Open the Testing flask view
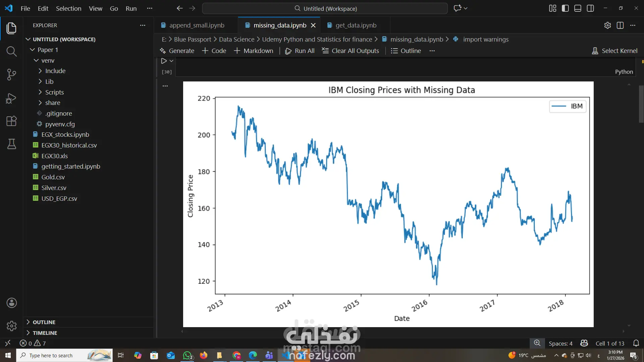The width and height of the screenshot is (644, 362). click(11, 144)
